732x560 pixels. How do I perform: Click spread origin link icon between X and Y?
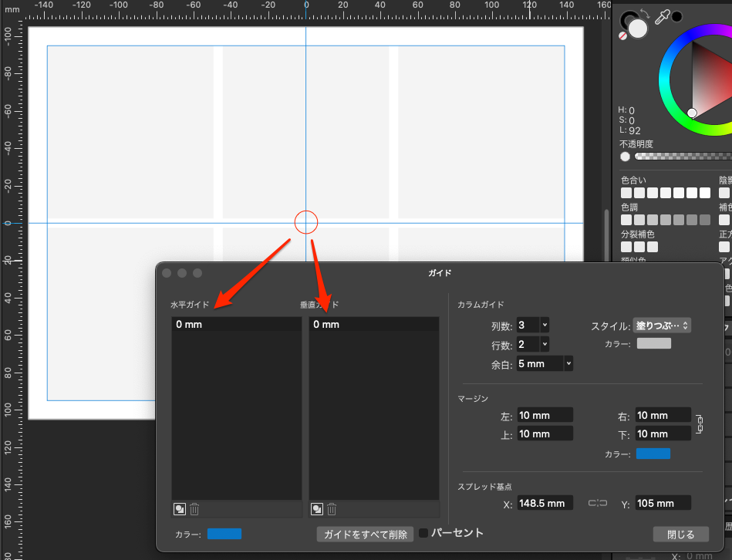(x=598, y=503)
